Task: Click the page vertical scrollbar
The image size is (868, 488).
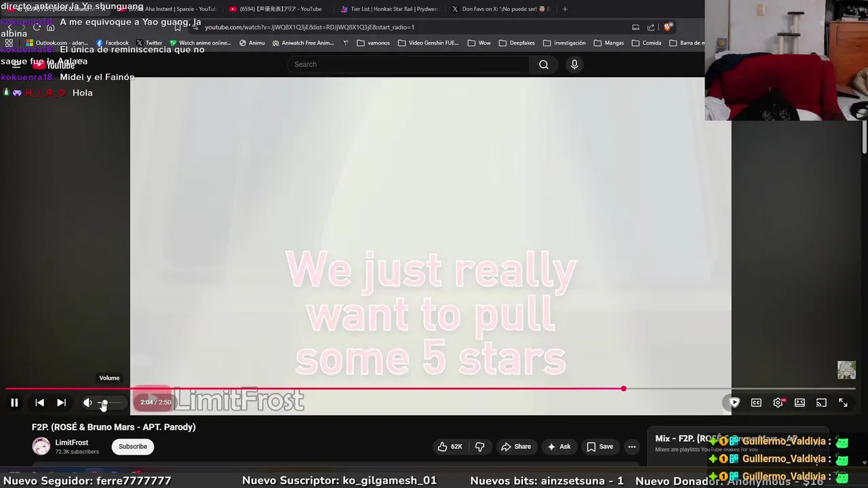Action: [865, 138]
